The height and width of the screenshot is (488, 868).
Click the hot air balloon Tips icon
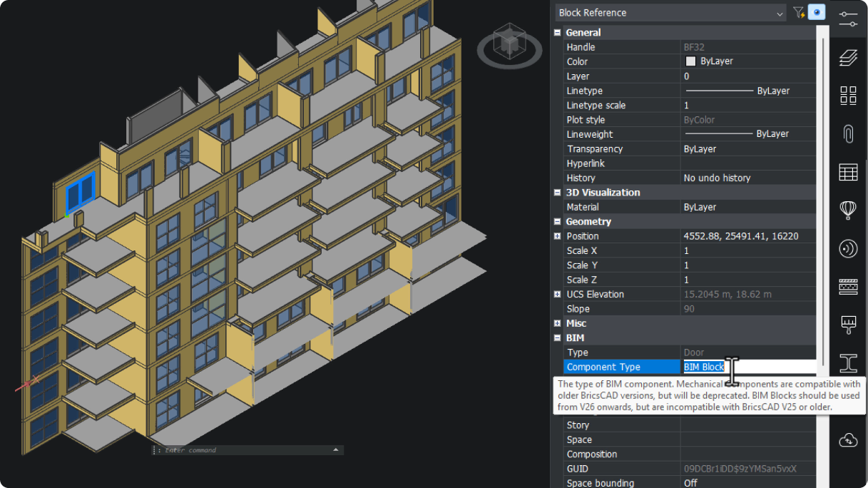tap(847, 210)
